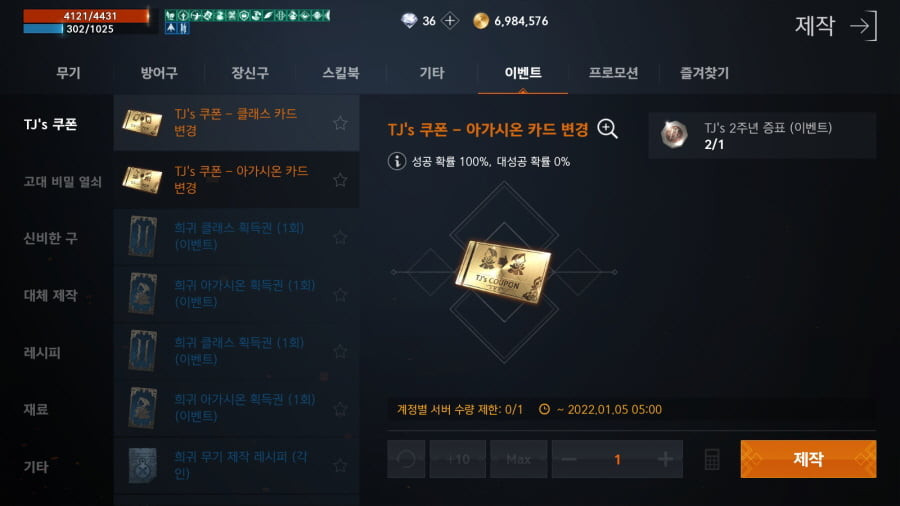Image resolution: width=900 pixels, height=506 pixels.
Task: Increase craft quantity with the plus stepper
Action: pyautogui.click(x=665, y=459)
